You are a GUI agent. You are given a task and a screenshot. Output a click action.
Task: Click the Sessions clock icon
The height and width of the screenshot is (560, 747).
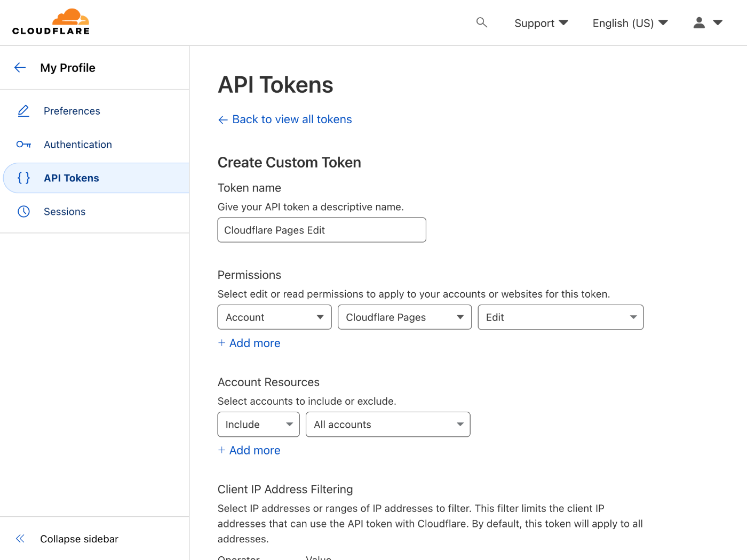[x=23, y=212]
